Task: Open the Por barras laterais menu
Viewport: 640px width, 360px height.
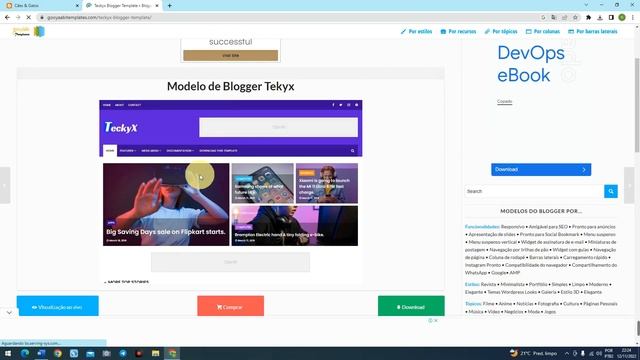Action: [593, 31]
